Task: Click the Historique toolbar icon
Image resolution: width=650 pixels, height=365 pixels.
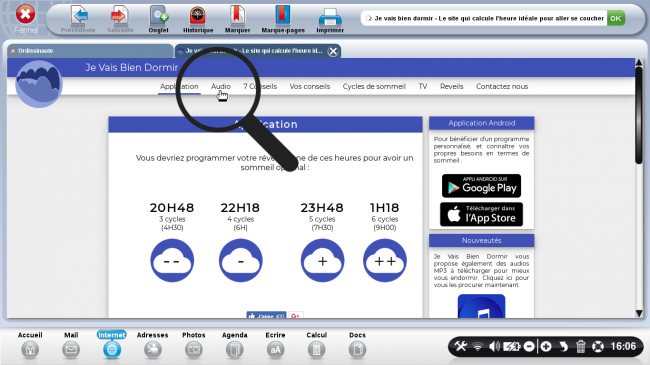Action: pyautogui.click(x=198, y=19)
